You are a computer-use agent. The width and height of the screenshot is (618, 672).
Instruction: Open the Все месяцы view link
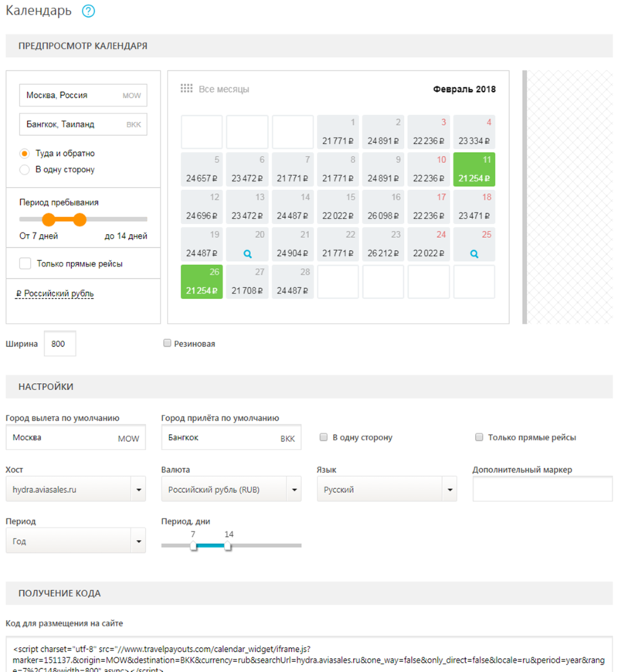click(x=224, y=89)
